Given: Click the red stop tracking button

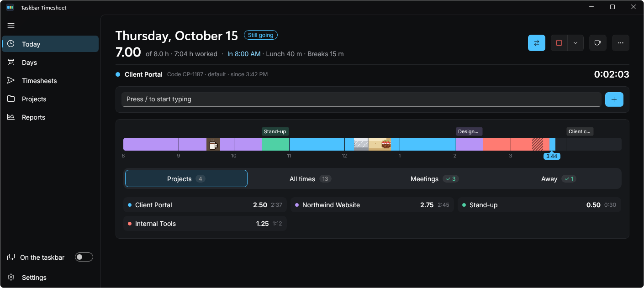Looking at the screenshot, I should click(559, 43).
